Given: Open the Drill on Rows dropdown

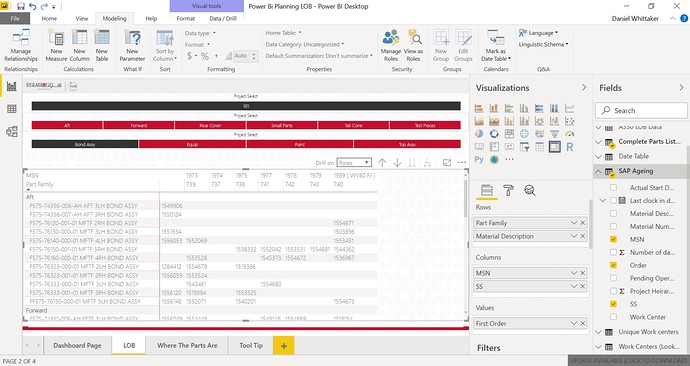Looking at the screenshot, I should [354, 163].
